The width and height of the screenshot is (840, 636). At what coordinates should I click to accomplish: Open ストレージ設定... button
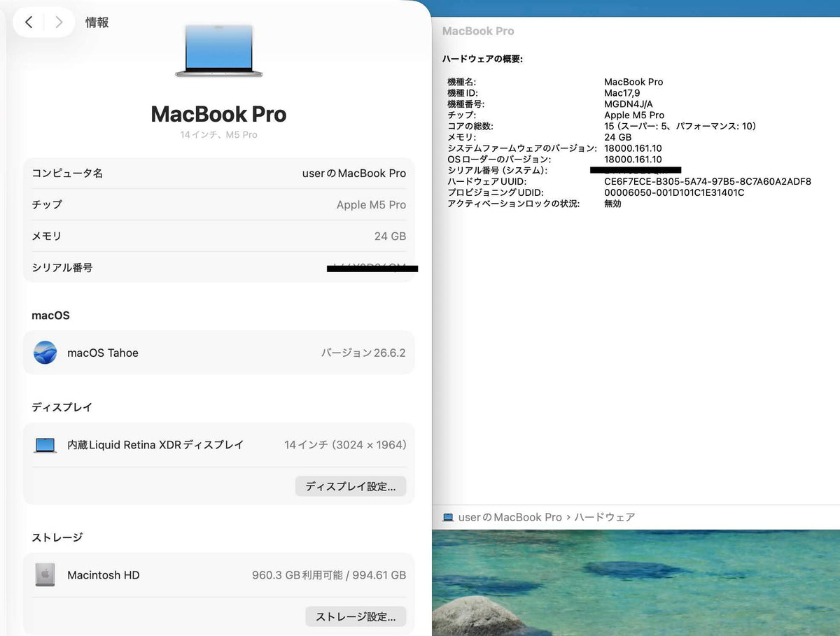(x=356, y=616)
